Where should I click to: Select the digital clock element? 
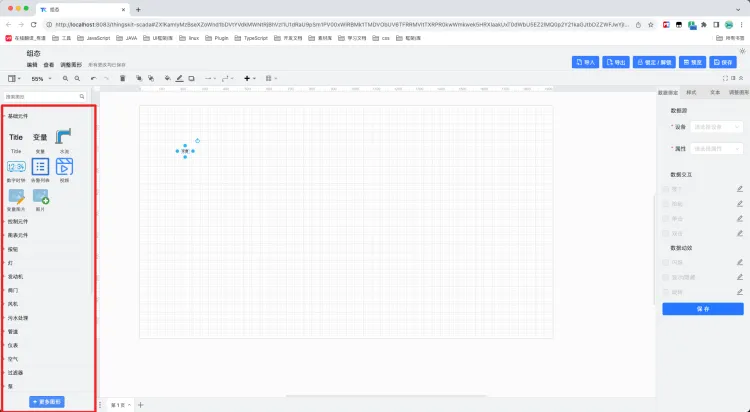coord(16,167)
